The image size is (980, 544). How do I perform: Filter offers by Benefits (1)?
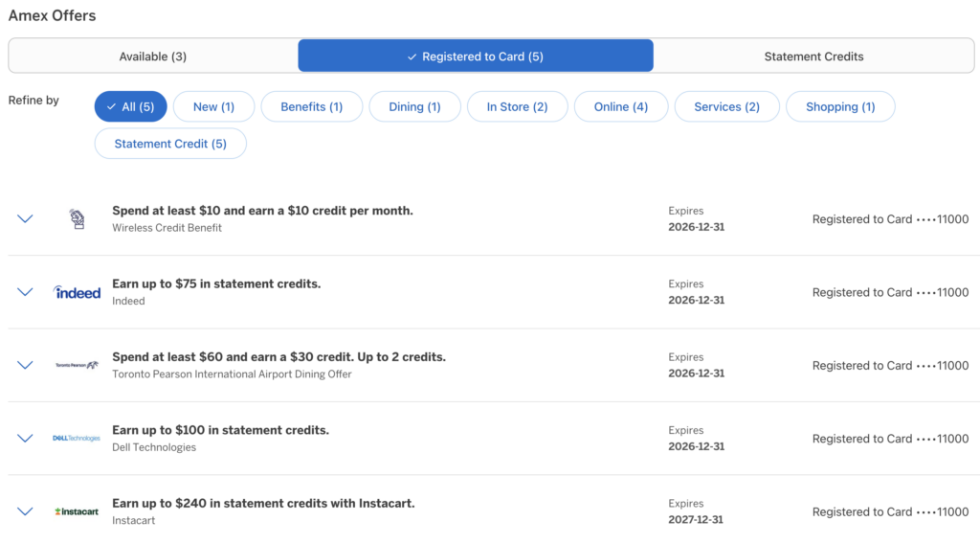point(312,107)
